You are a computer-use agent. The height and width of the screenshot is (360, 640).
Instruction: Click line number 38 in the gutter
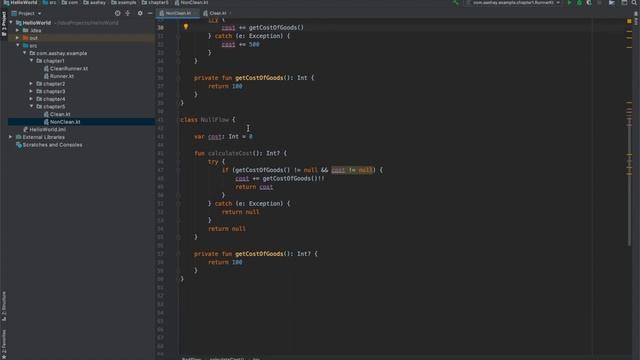[161, 95]
